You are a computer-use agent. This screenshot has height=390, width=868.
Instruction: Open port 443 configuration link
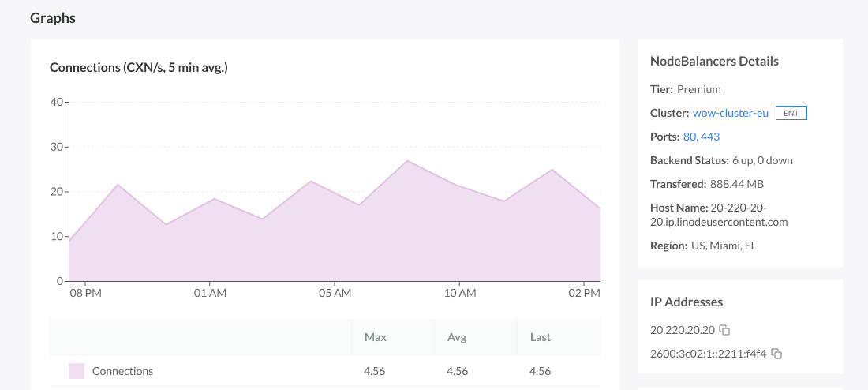pyautogui.click(x=710, y=137)
